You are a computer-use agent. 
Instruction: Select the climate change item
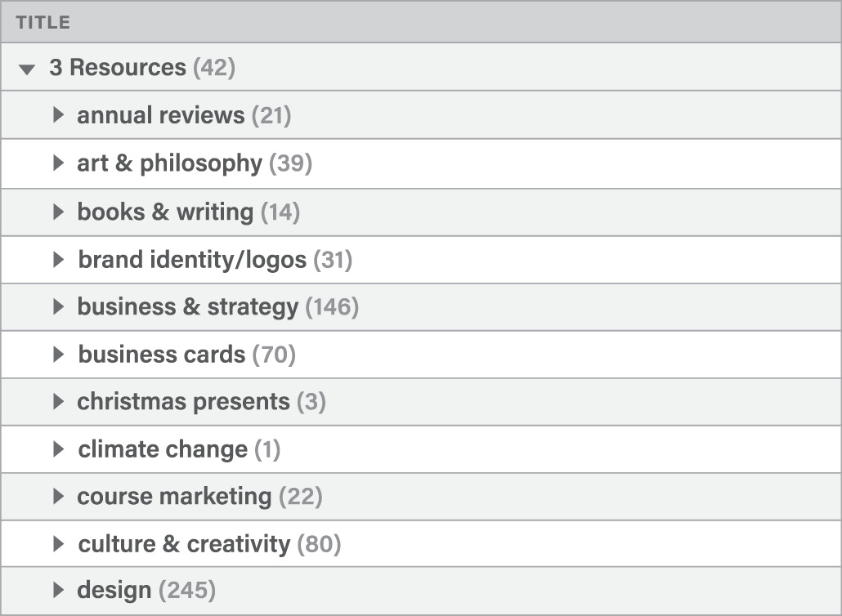[x=163, y=449]
